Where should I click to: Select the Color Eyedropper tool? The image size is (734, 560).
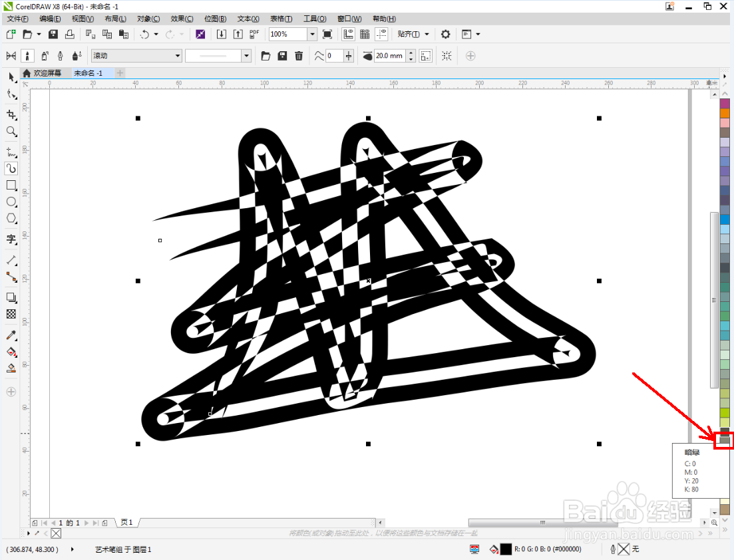click(x=11, y=335)
